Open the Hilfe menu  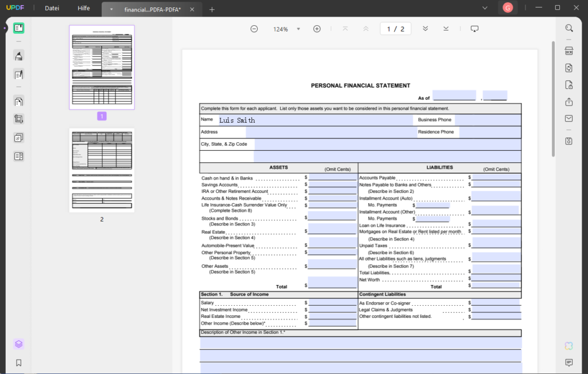pos(84,8)
